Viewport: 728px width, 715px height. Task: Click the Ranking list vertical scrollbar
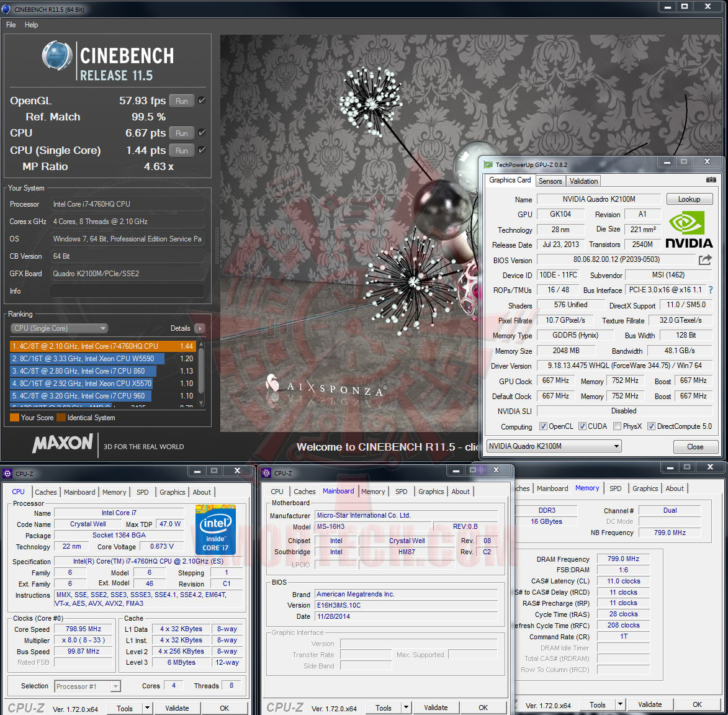click(x=202, y=374)
